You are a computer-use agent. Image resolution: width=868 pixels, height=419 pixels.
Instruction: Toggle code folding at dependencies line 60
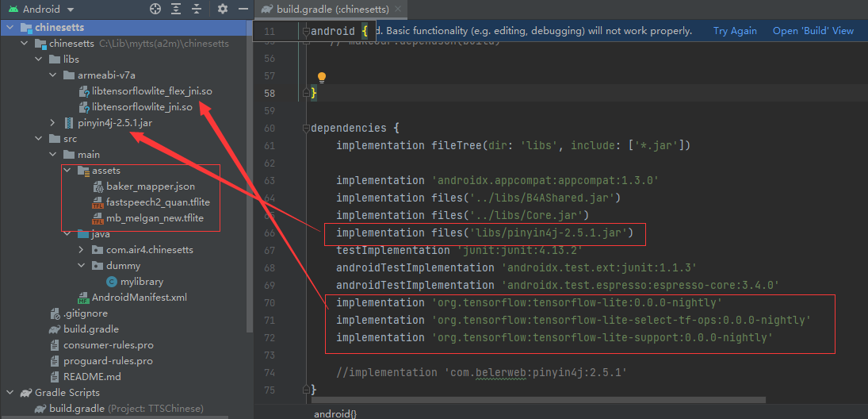click(x=305, y=129)
